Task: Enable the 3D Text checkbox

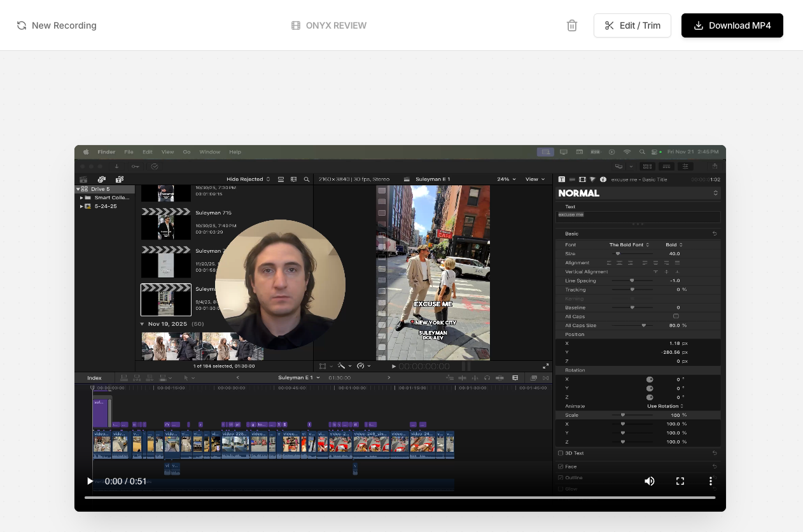Action: [x=561, y=453]
